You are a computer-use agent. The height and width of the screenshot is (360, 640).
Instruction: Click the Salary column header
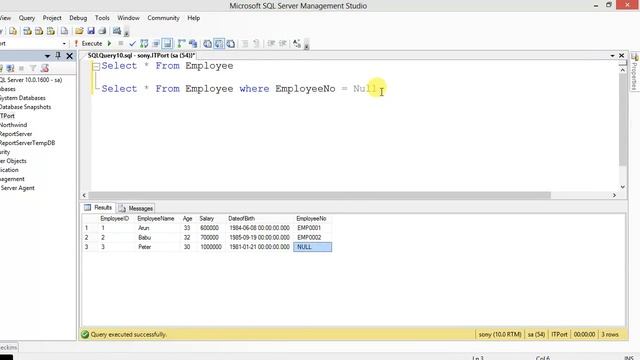point(210,219)
